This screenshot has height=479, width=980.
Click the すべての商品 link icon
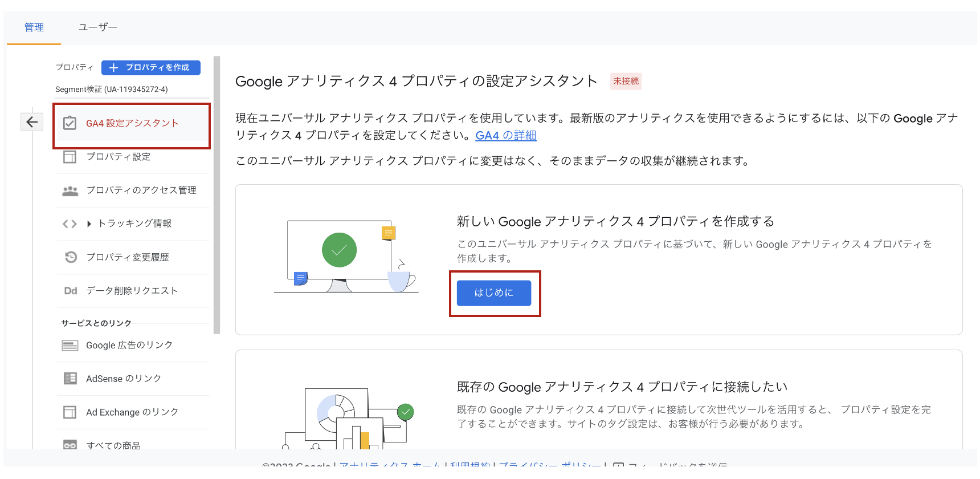tap(70, 445)
